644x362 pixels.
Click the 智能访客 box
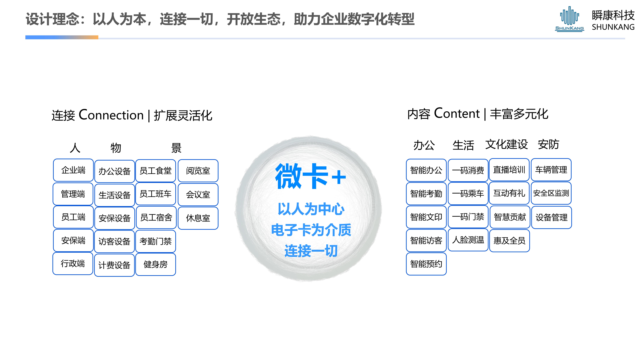tap(426, 241)
